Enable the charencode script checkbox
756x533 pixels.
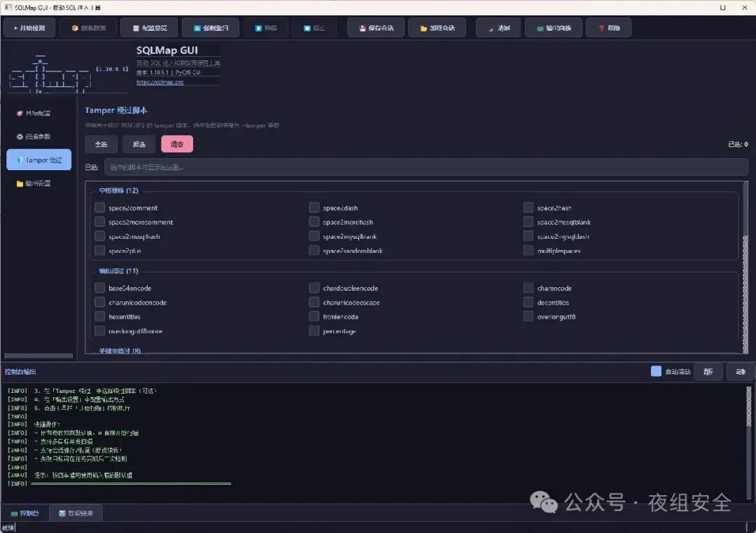point(528,288)
